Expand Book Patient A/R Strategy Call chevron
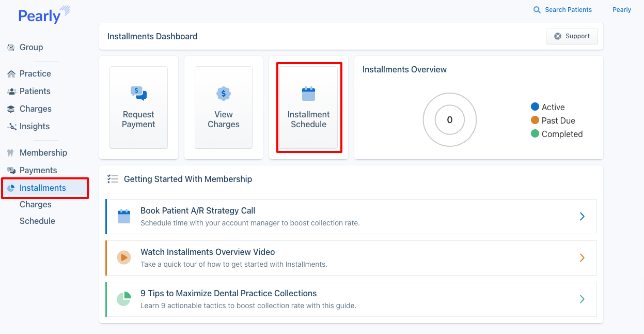 pyautogui.click(x=582, y=217)
